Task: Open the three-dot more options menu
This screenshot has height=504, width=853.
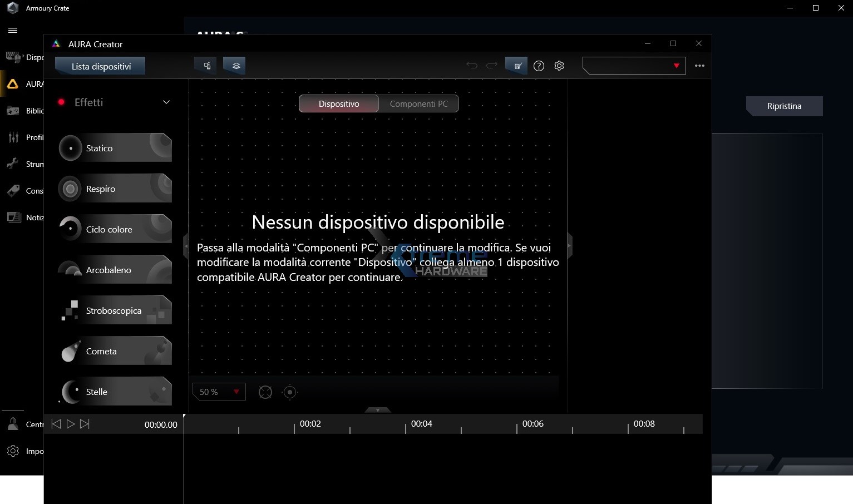Action: (699, 66)
